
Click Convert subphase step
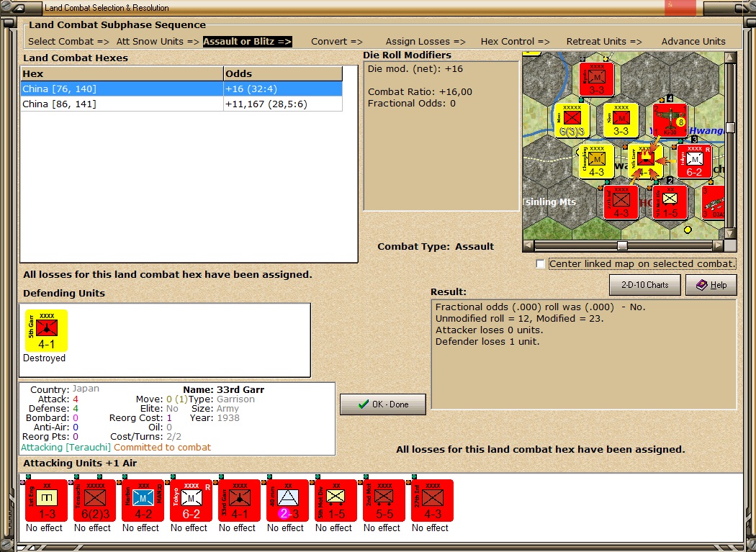336,42
